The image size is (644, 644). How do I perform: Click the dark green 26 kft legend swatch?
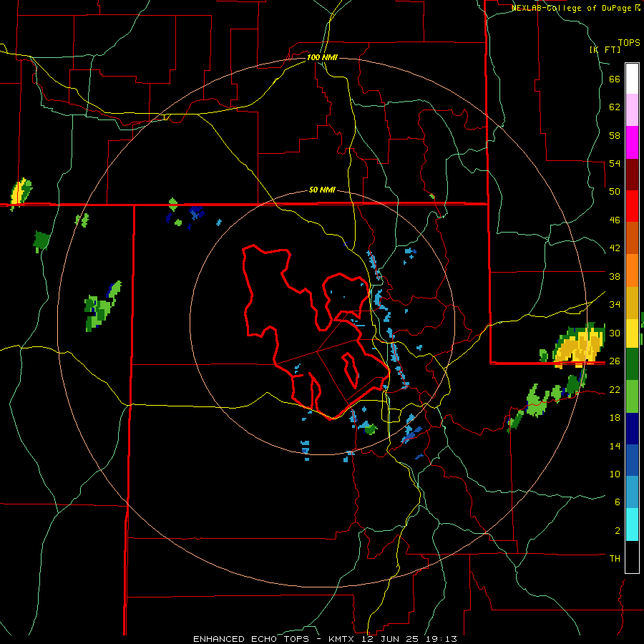pyautogui.click(x=632, y=364)
